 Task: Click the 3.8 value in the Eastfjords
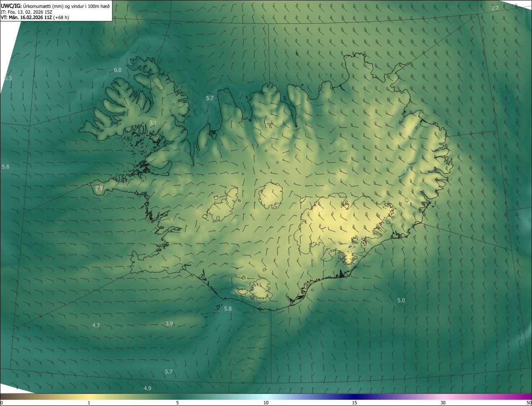pos(407,171)
